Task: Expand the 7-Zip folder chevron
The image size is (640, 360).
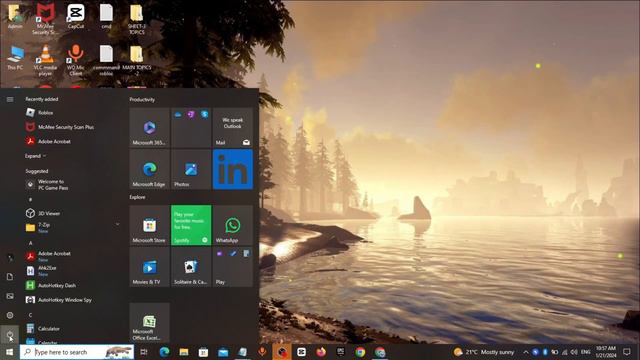Action: coord(118,224)
